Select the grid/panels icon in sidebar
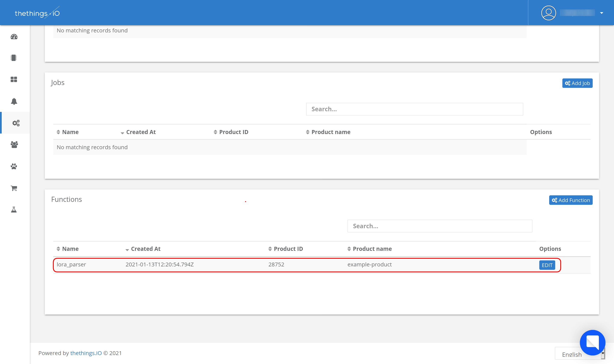 pos(14,79)
